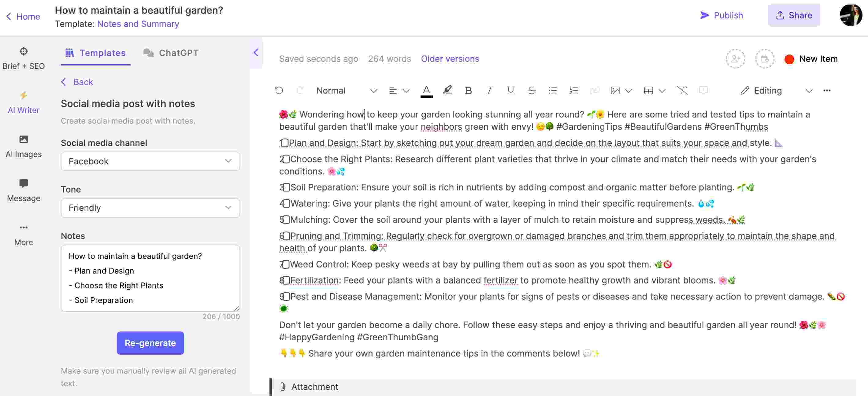Open the Social media channel dropdown
This screenshot has height=396, width=868.
(150, 161)
